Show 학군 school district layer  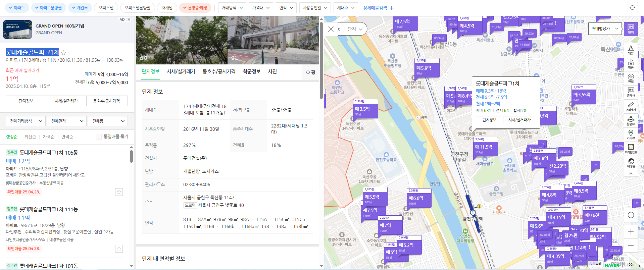[631, 64]
